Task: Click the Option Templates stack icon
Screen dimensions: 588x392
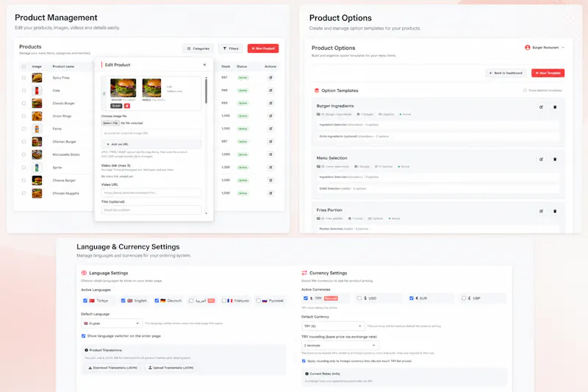Action: coord(317,90)
